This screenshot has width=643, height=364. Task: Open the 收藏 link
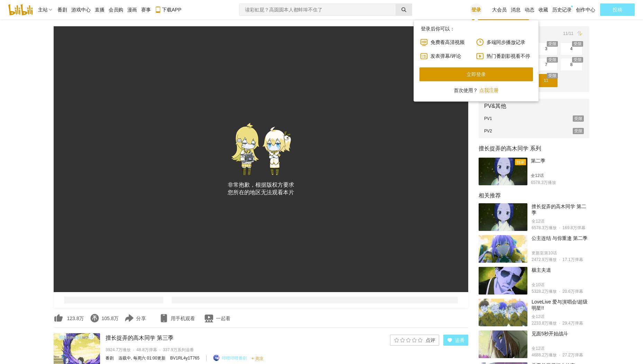pos(543,10)
